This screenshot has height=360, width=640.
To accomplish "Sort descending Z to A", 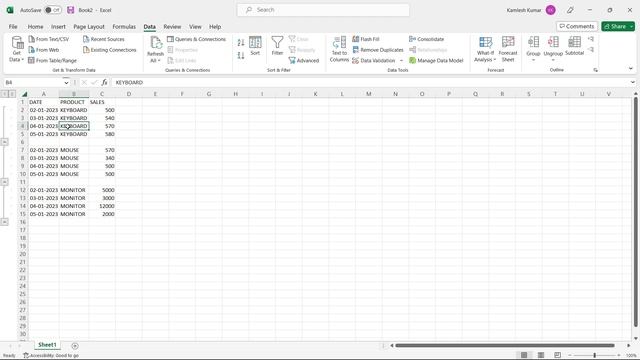I will pyautogui.click(x=241, y=56).
